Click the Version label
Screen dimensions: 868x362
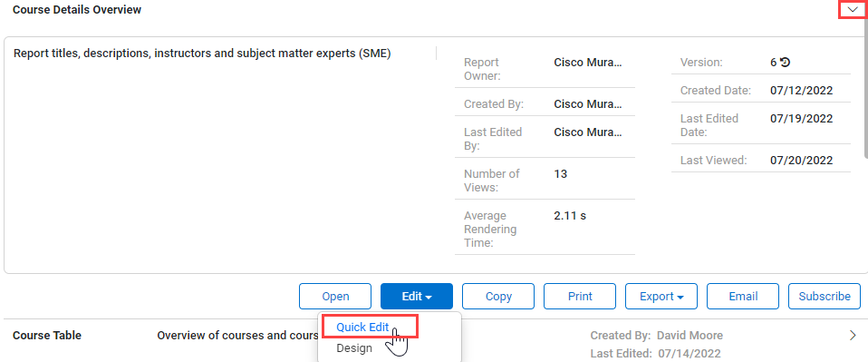click(x=701, y=63)
